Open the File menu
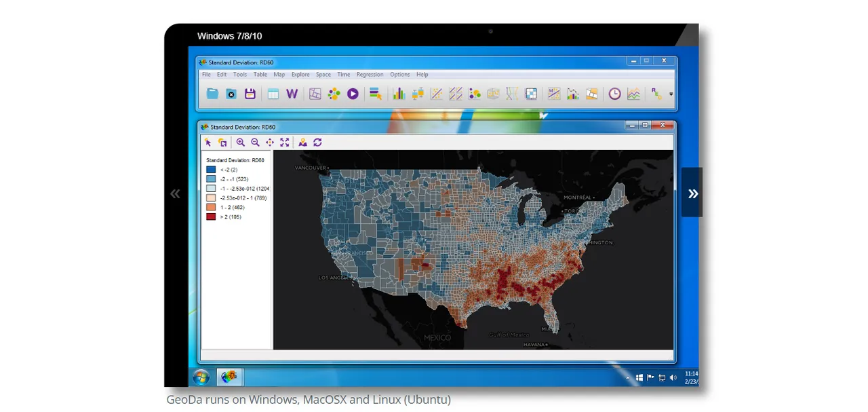868x412 pixels. pos(206,75)
